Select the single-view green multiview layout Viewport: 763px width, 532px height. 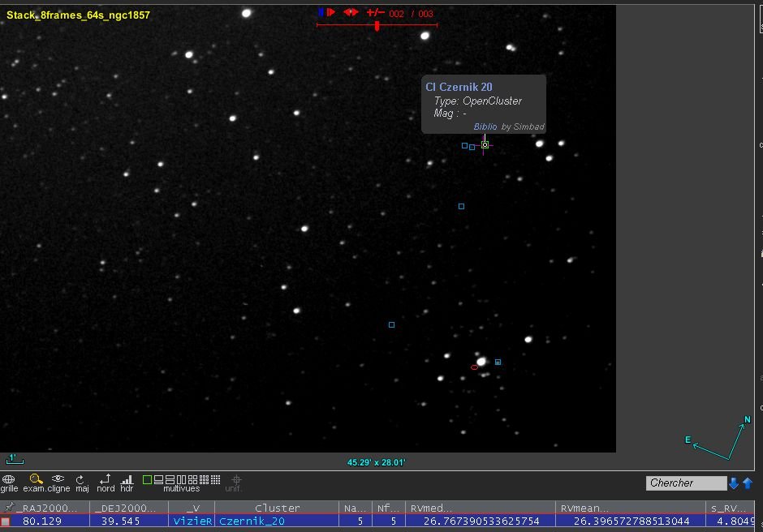(147, 479)
